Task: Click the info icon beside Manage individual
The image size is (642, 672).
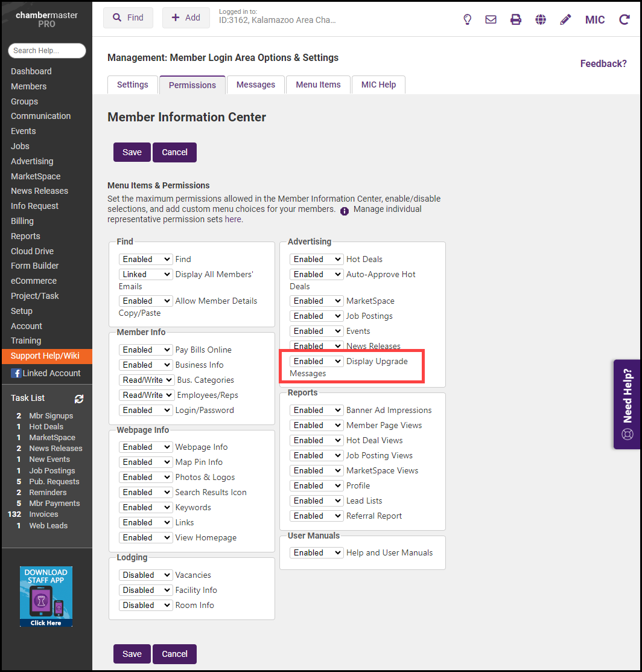Action: click(x=345, y=211)
